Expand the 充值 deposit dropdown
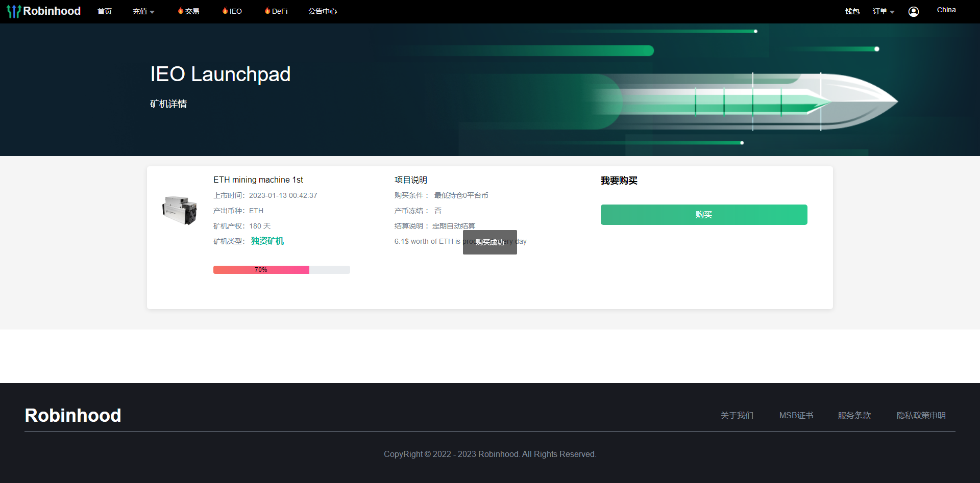The width and height of the screenshot is (980, 483). [143, 11]
